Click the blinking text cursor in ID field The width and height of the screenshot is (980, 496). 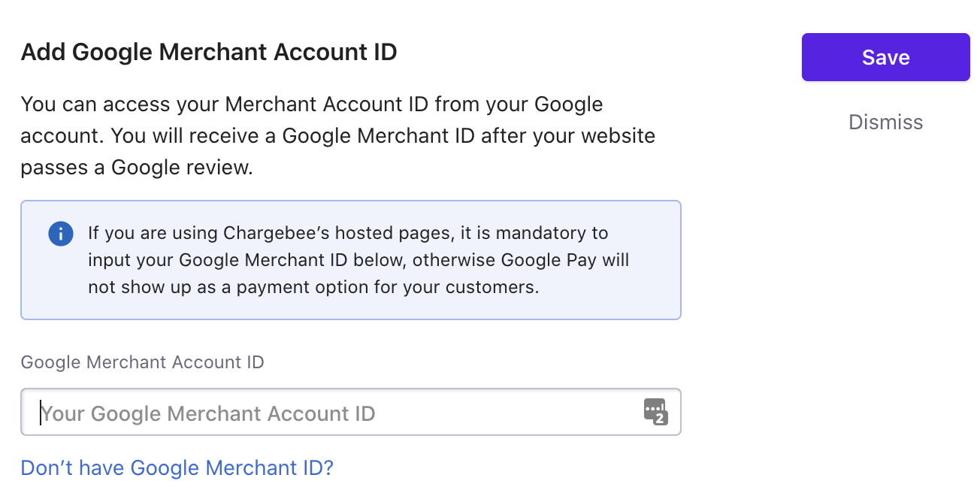click(x=40, y=413)
